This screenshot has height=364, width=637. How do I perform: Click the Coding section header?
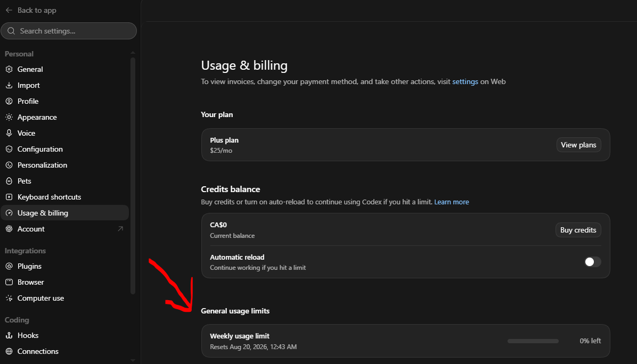coord(17,320)
